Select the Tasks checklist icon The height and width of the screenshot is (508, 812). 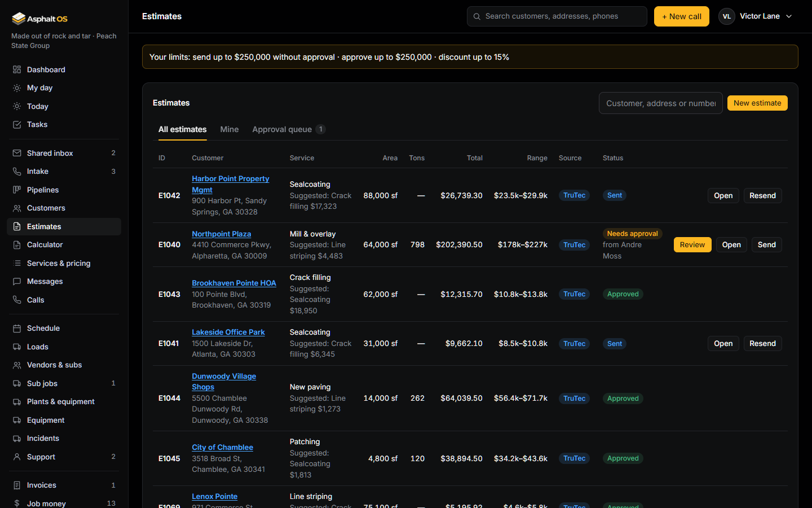tap(17, 125)
